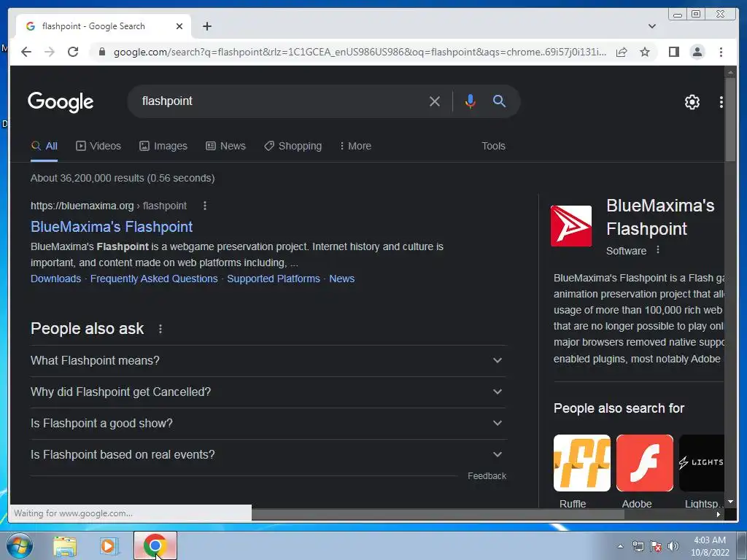Click the site lock icon in address bar
Image resolution: width=747 pixels, height=560 pixels.
pyautogui.click(x=101, y=52)
